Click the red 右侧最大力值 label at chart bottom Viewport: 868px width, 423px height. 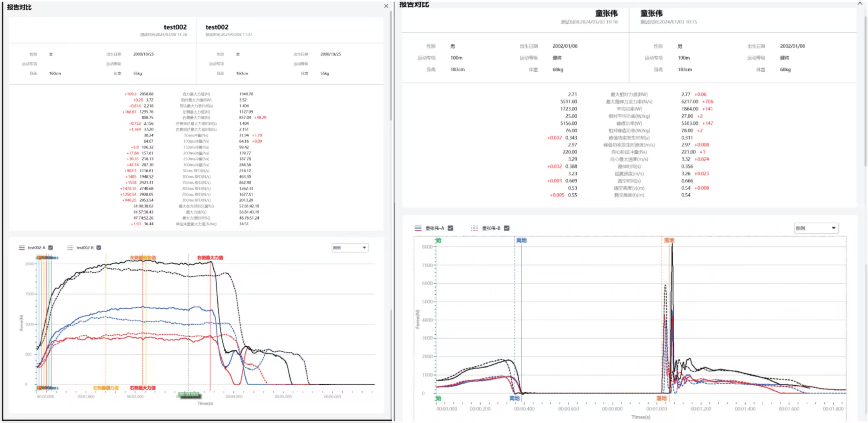click(x=142, y=388)
